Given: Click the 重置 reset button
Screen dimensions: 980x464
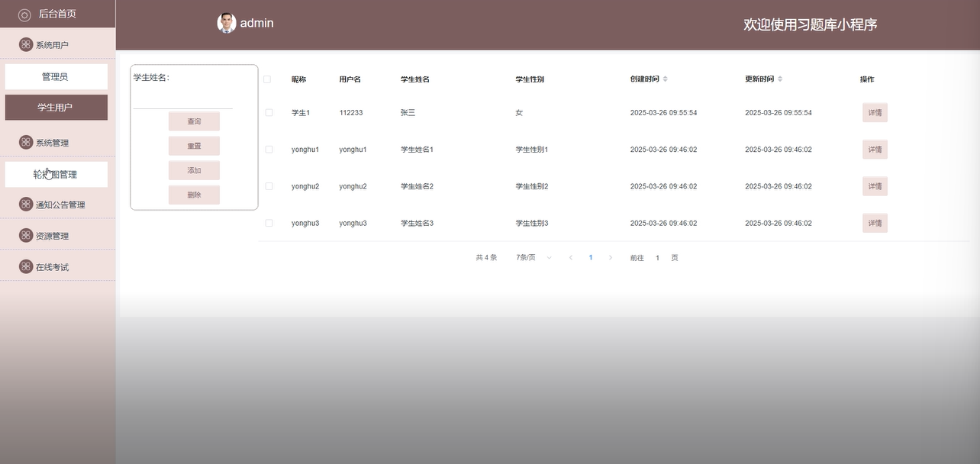Looking at the screenshot, I should tap(194, 146).
